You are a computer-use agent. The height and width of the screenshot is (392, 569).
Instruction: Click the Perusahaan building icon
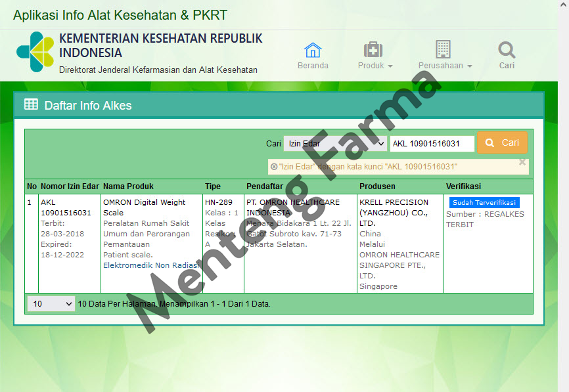coord(442,49)
